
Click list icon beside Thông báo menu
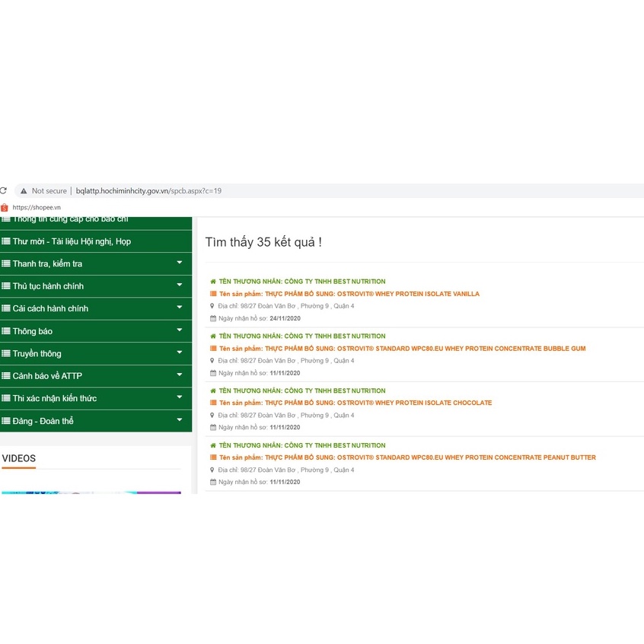click(6, 331)
